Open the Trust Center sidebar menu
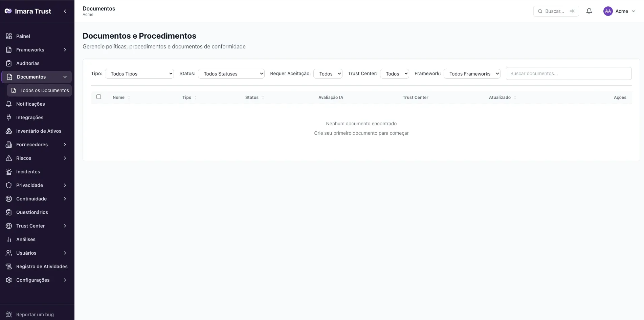 click(x=37, y=226)
